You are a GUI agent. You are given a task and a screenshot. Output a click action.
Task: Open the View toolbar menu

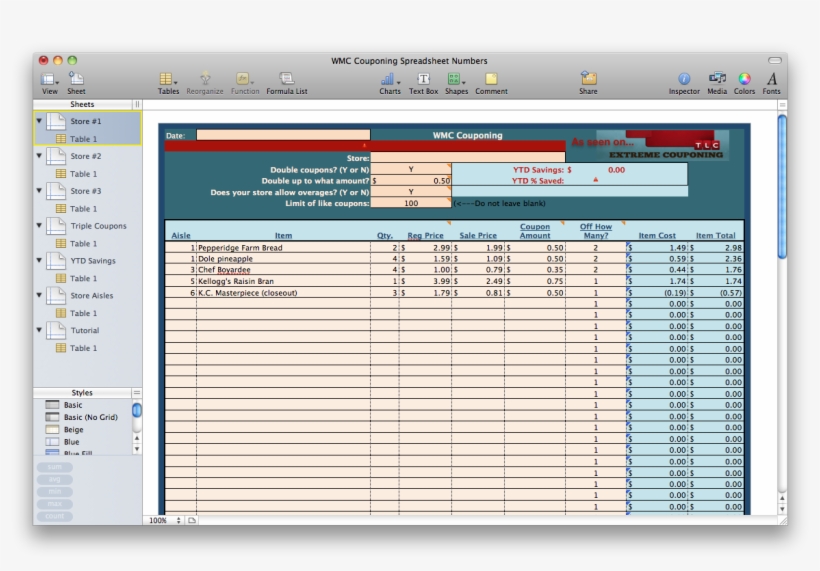(49, 83)
